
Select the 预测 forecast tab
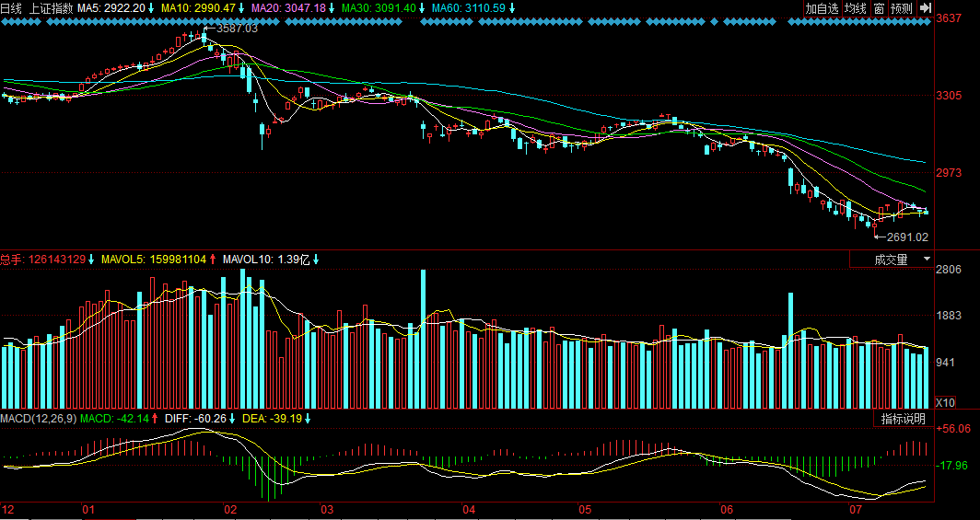901,8
